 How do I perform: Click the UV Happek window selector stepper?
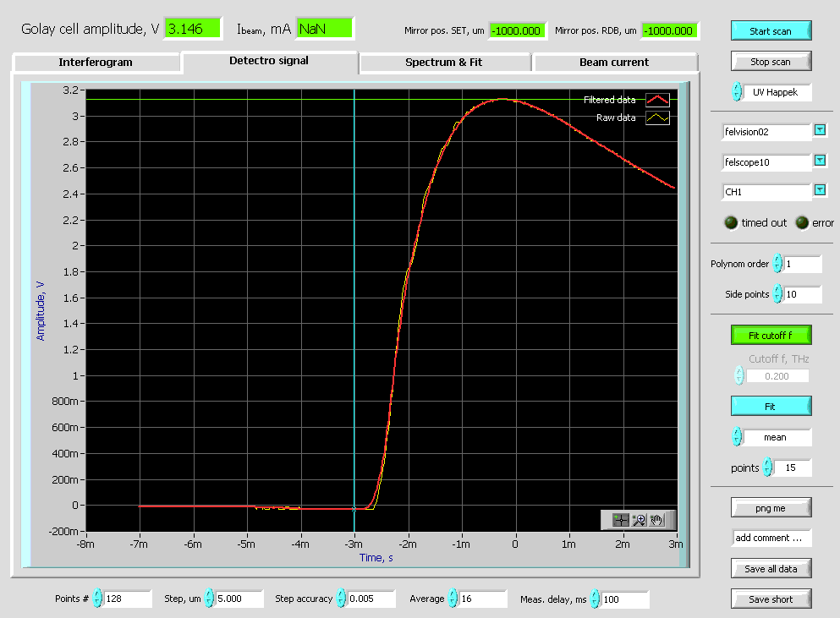tap(737, 92)
